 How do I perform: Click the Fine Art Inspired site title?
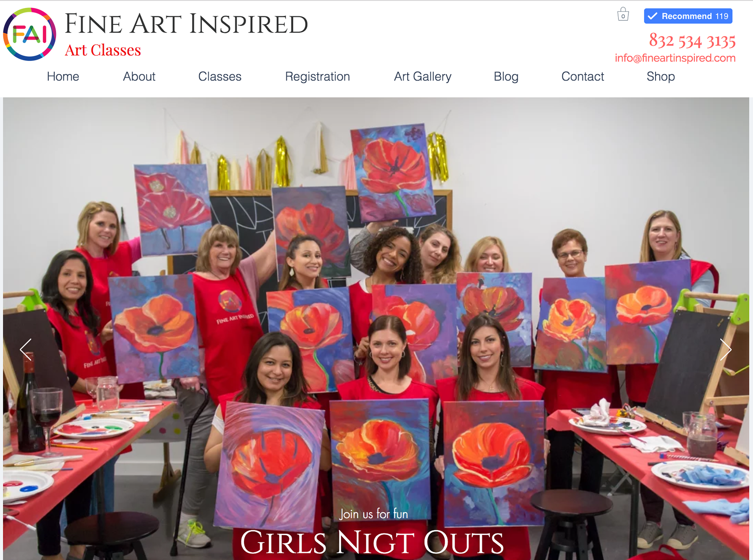186,24
